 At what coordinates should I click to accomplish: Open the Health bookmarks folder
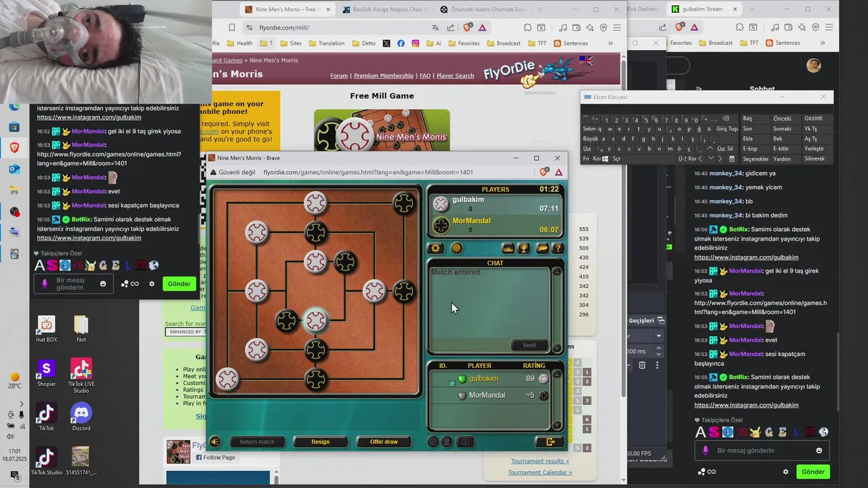point(239,43)
